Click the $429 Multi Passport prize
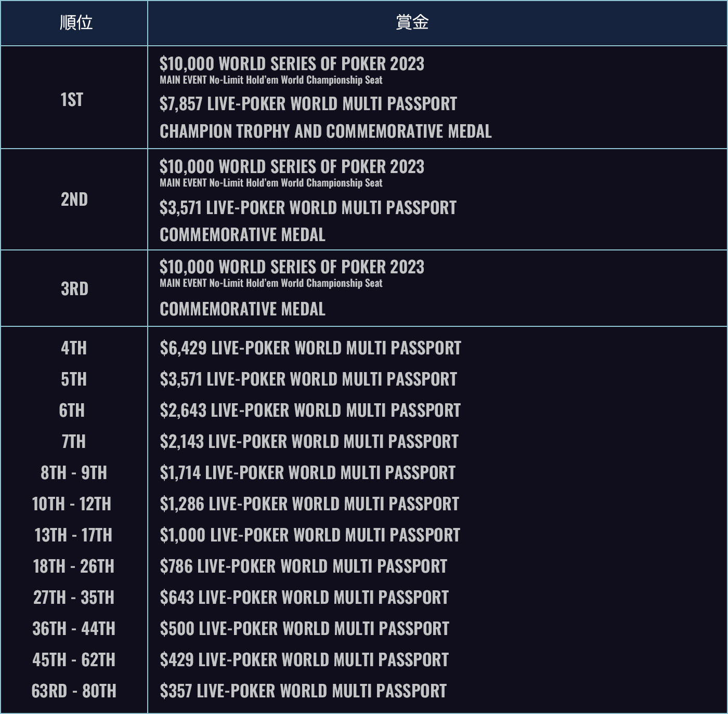Screen dimensions: 728x714 coord(304,659)
